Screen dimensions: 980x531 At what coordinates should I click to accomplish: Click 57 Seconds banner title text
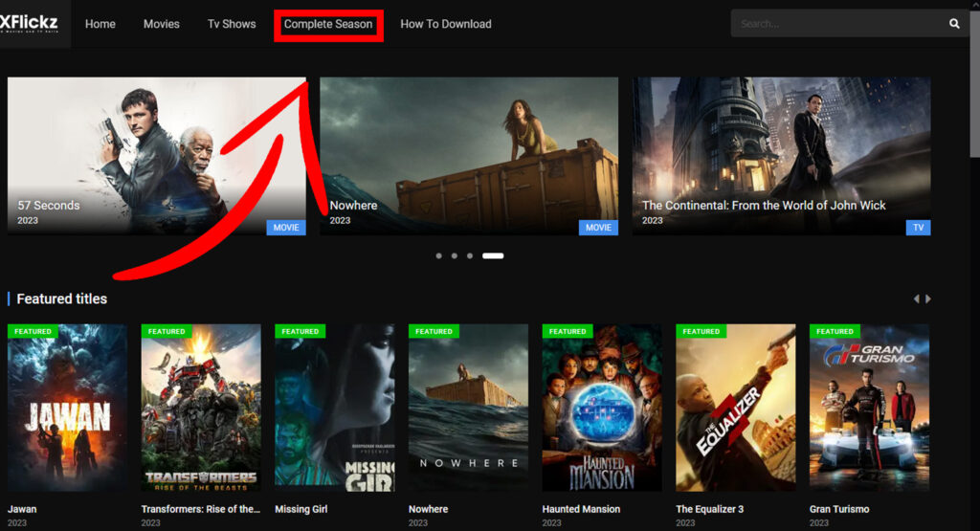click(49, 206)
